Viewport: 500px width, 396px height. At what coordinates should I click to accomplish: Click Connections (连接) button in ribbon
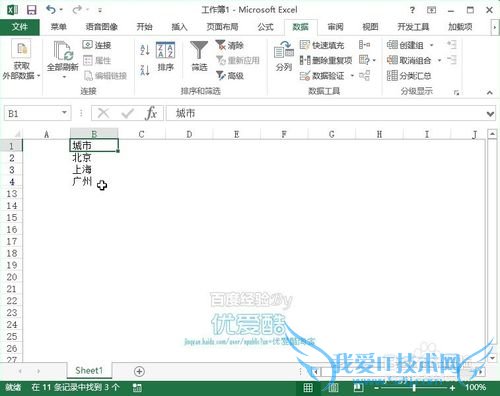97,45
